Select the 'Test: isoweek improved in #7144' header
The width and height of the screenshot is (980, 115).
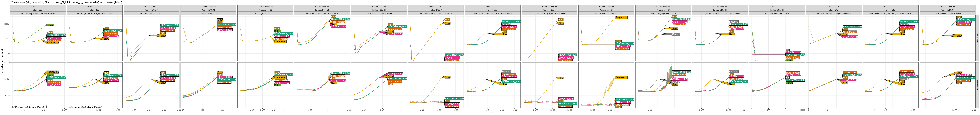click(379, 13)
